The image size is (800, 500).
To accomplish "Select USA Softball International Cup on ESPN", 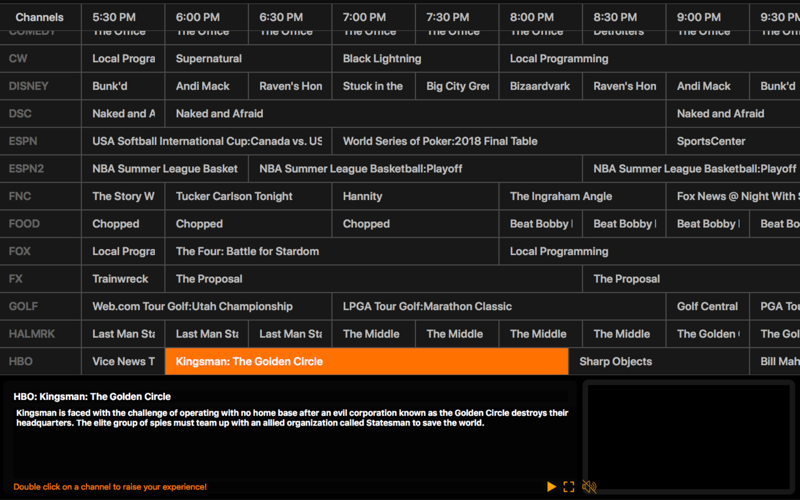I will [x=207, y=141].
